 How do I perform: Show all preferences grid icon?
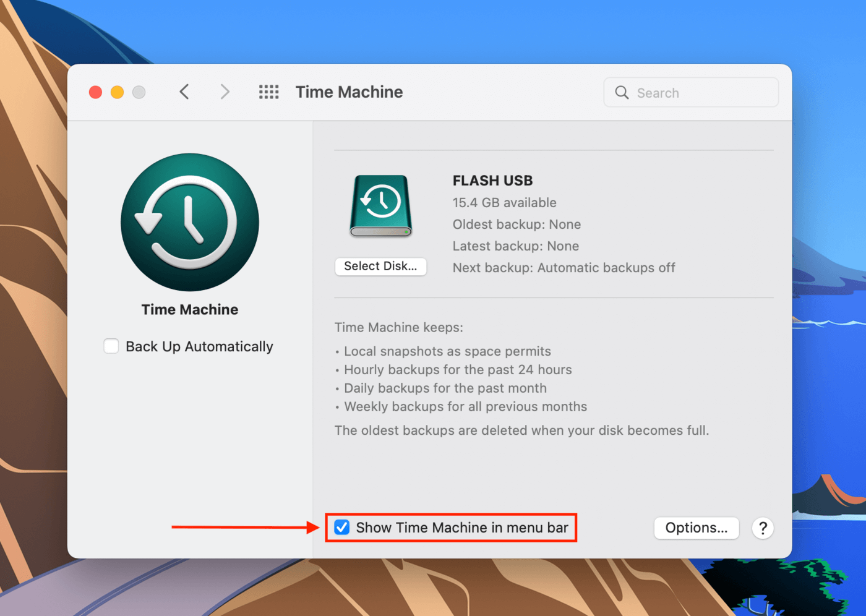coord(268,92)
